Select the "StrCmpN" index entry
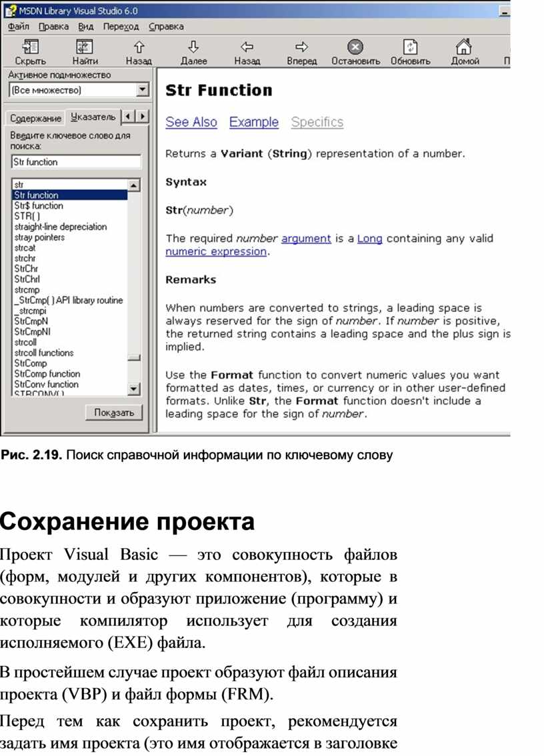The height and width of the screenshot is (756, 544). pos(31,321)
